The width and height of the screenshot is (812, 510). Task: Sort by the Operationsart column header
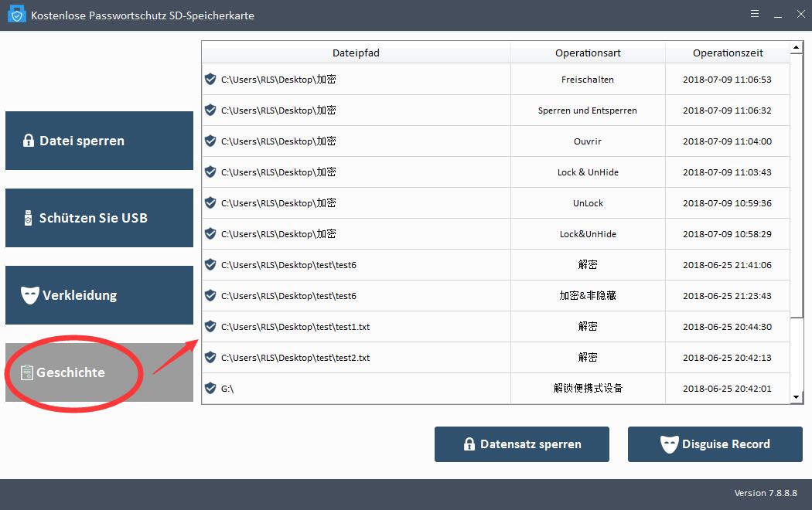point(588,53)
